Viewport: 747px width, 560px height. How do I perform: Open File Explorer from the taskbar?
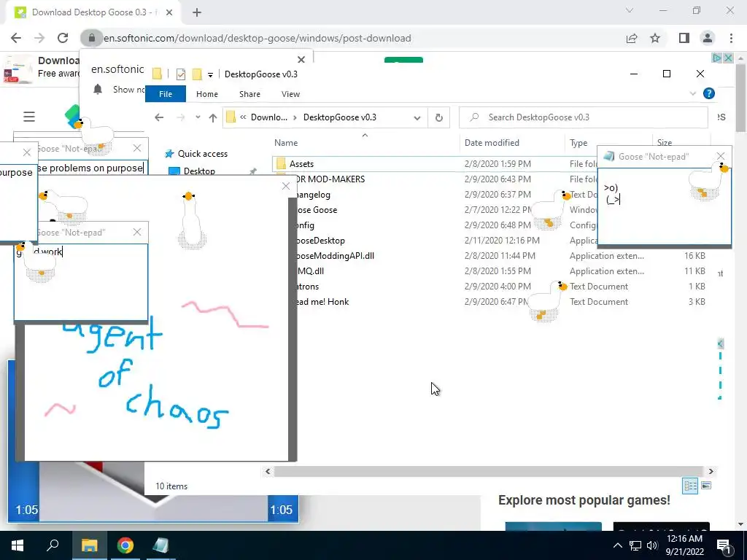(89, 545)
